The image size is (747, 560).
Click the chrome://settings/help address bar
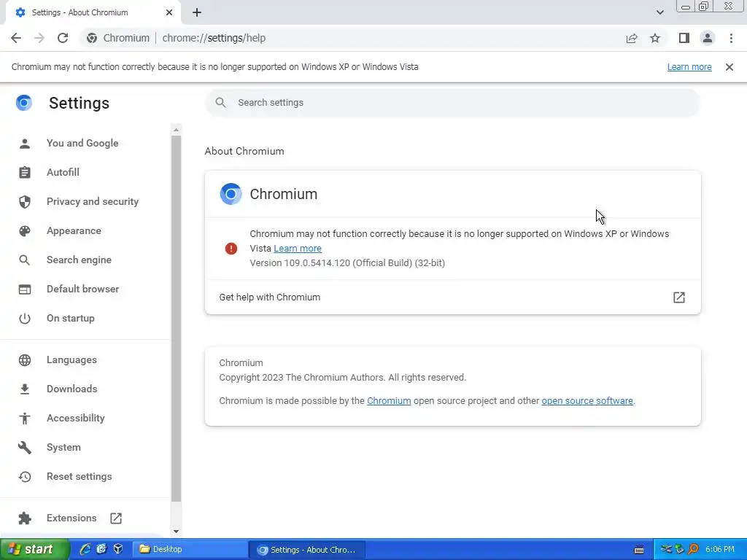214,38
